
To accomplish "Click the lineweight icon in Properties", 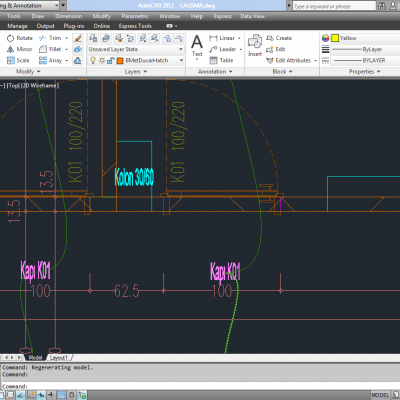I will click(325, 49).
